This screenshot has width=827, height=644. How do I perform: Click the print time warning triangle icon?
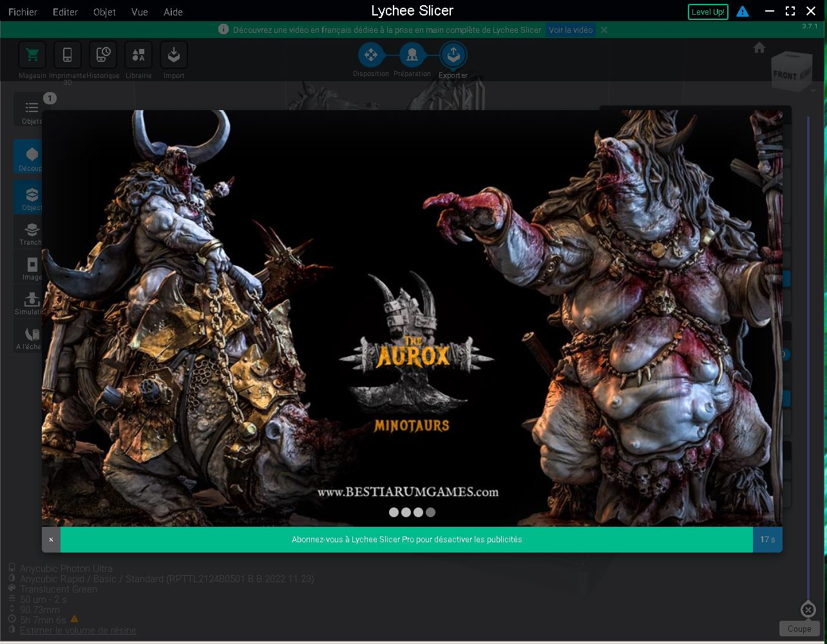point(75,620)
